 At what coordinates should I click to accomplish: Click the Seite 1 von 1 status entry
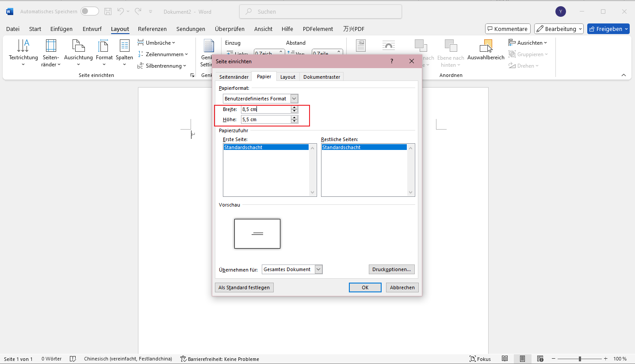pos(19,359)
